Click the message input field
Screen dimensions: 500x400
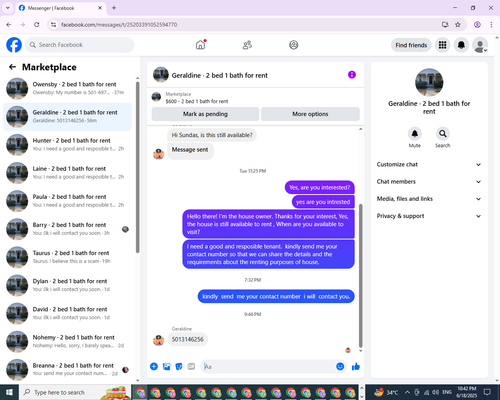(268, 366)
